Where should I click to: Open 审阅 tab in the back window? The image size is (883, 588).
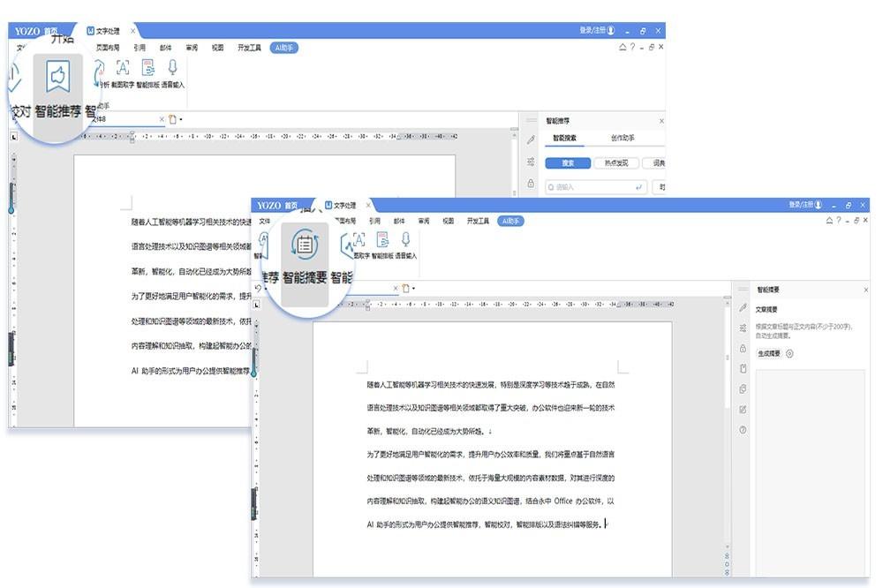[x=192, y=48]
